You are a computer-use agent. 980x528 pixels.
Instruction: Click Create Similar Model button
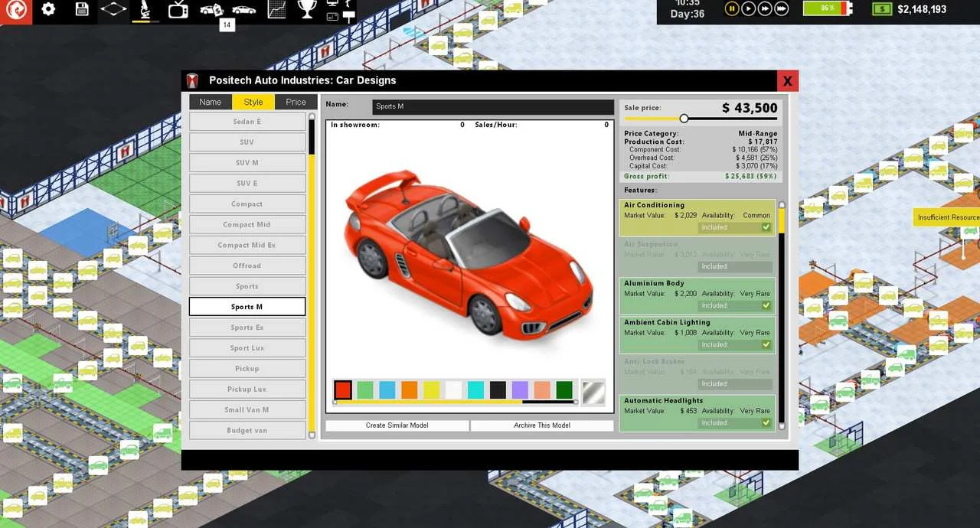[397, 425]
